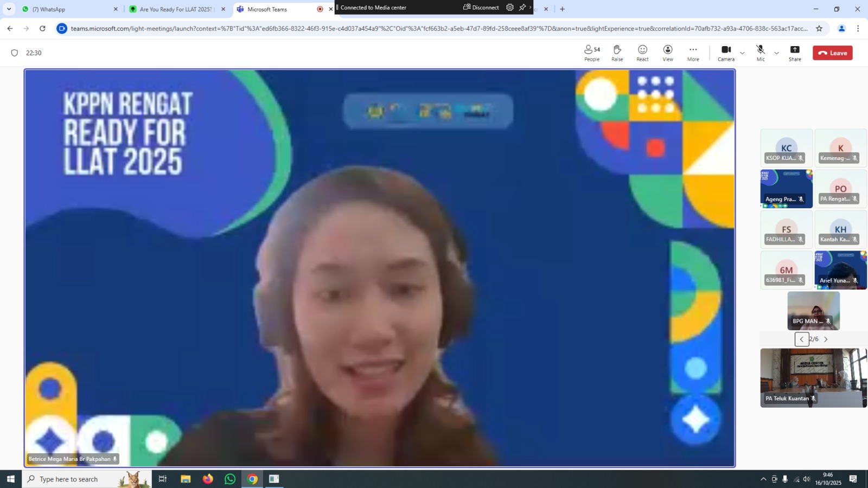Viewport: 868px width, 488px height.
Task: Unmute the Mic
Action: pos(761,53)
